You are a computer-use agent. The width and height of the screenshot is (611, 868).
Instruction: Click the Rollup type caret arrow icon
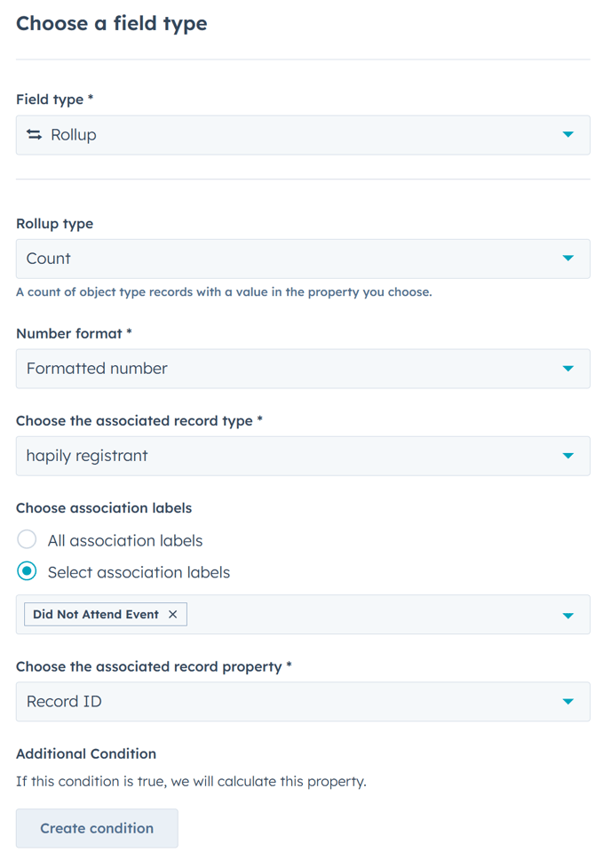coord(568,259)
